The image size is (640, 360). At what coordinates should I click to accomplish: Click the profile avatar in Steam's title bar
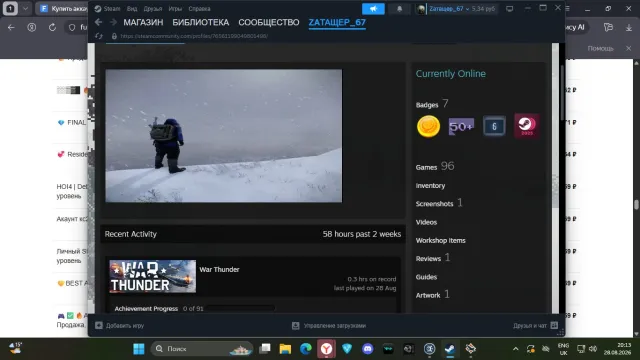[x=421, y=9]
